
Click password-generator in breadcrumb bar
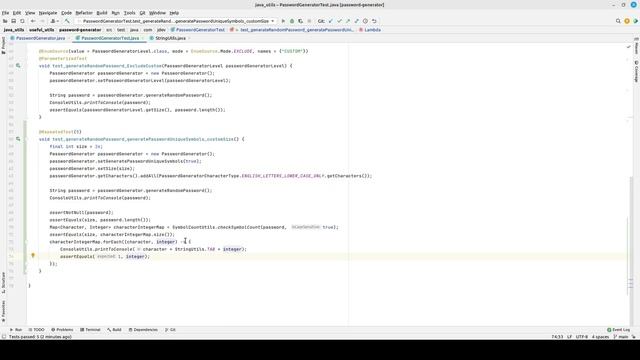(x=80, y=30)
